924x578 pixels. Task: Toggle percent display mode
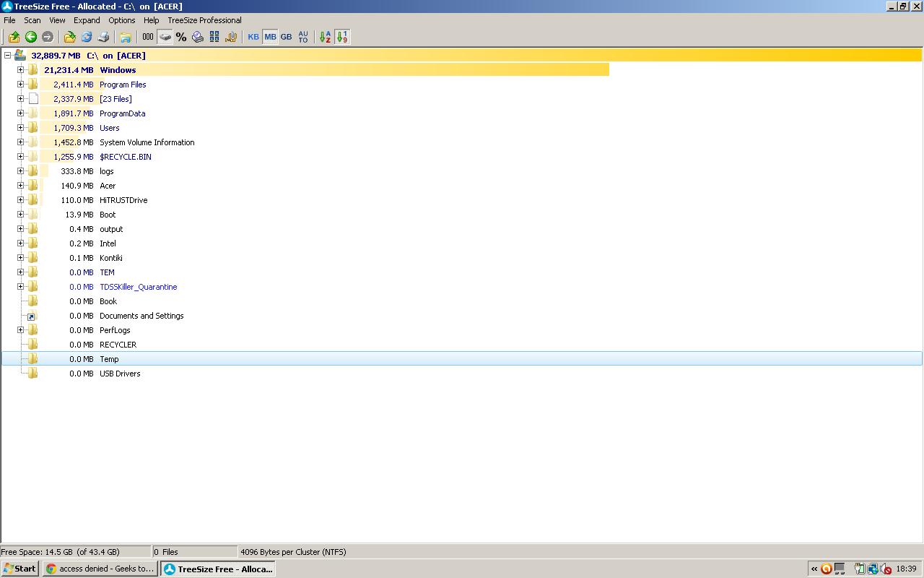point(181,37)
